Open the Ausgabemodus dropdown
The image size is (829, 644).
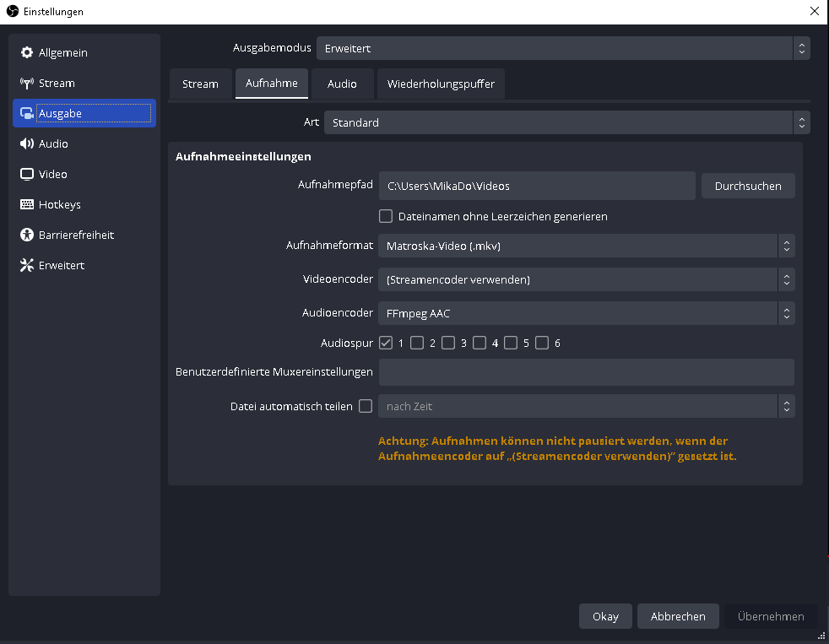click(x=563, y=48)
